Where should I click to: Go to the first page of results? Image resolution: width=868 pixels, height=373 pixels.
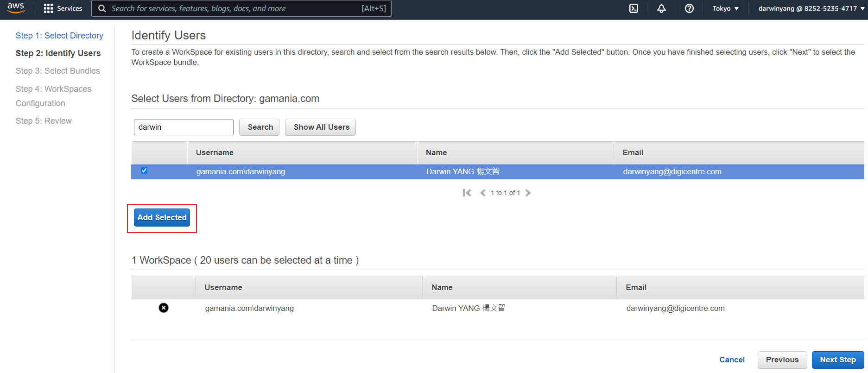point(467,193)
